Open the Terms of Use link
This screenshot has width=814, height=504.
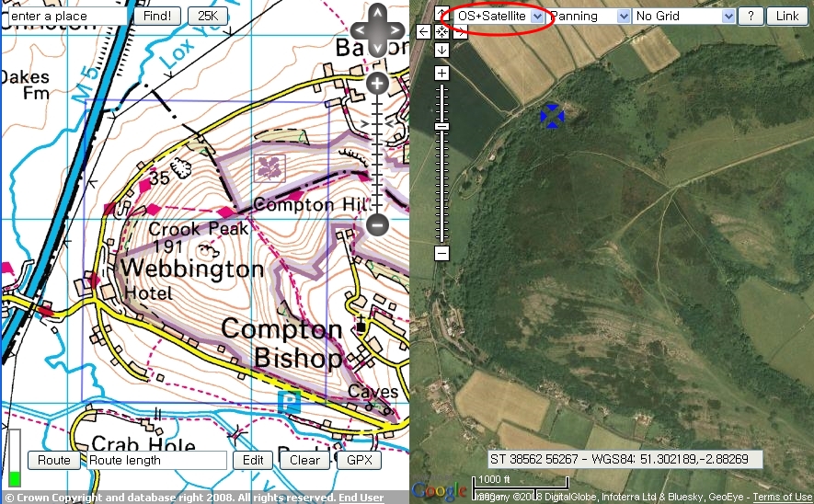coord(783,498)
